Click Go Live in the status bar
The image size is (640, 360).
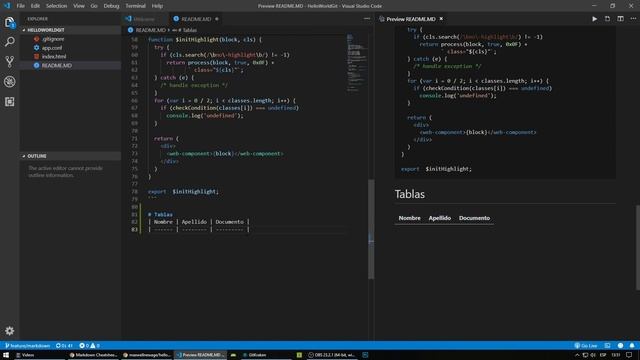tap(586, 346)
